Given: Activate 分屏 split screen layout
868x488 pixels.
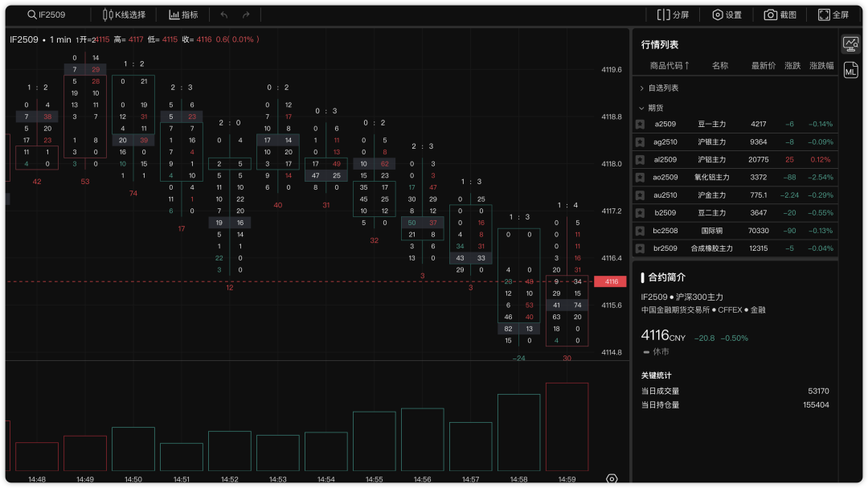Looking at the screenshot, I should click(x=673, y=14).
